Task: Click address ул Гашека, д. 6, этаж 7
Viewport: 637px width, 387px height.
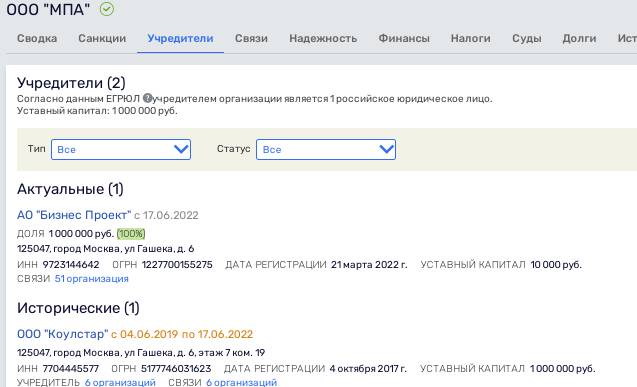Action: coord(141,352)
